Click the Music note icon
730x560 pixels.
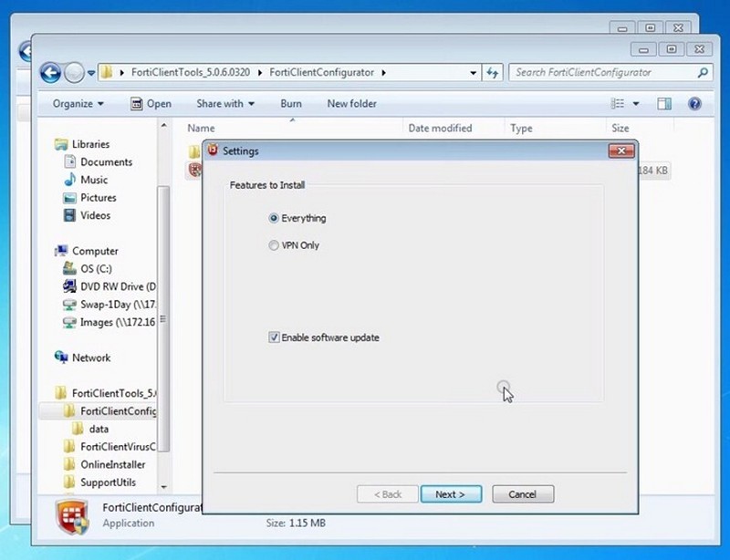70,180
